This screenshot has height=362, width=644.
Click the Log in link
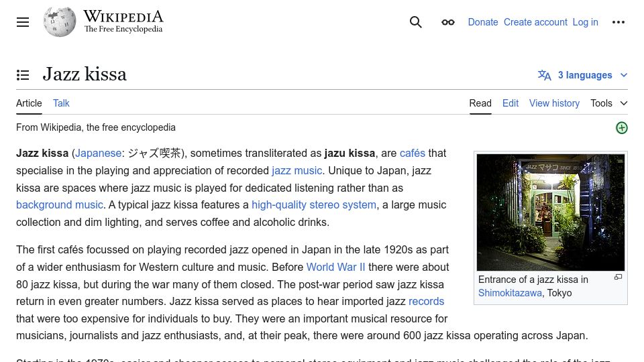(585, 22)
